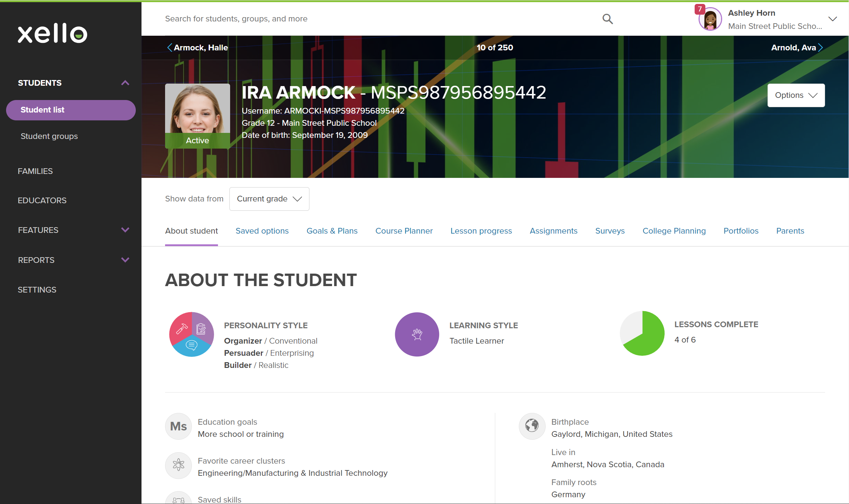The image size is (849, 504).
Task: View the 7 notifications badge
Action: tap(700, 9)
